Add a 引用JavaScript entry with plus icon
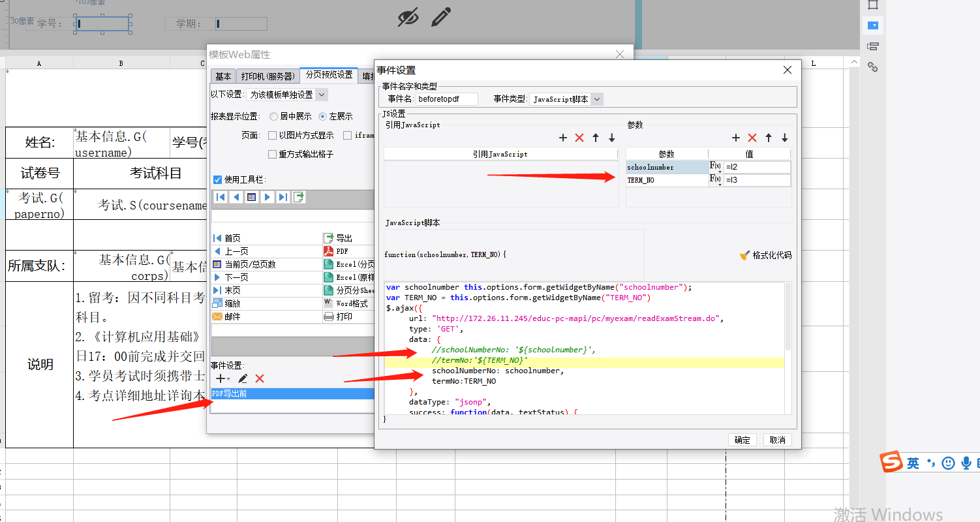Viewport: 980px width, 522px height. 563,138
